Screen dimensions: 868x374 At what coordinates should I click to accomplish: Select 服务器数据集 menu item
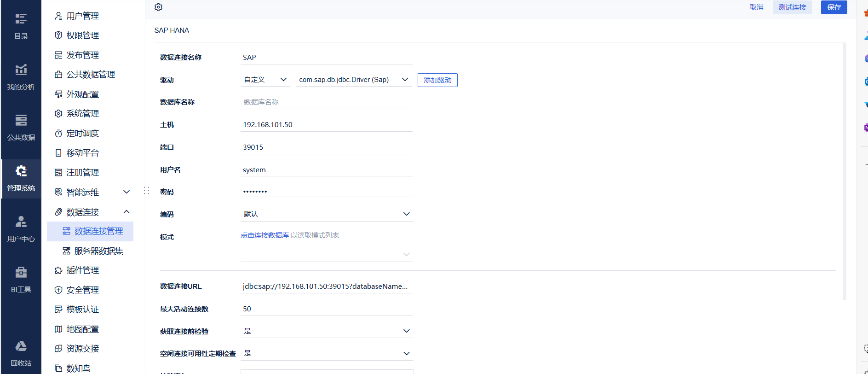click(x=90, y=251)
